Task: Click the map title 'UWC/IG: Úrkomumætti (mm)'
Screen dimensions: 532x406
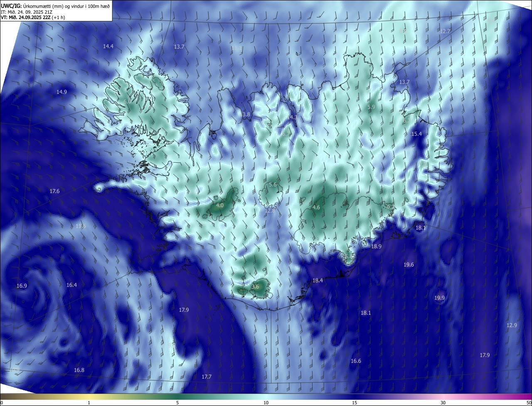Action: 31,5
